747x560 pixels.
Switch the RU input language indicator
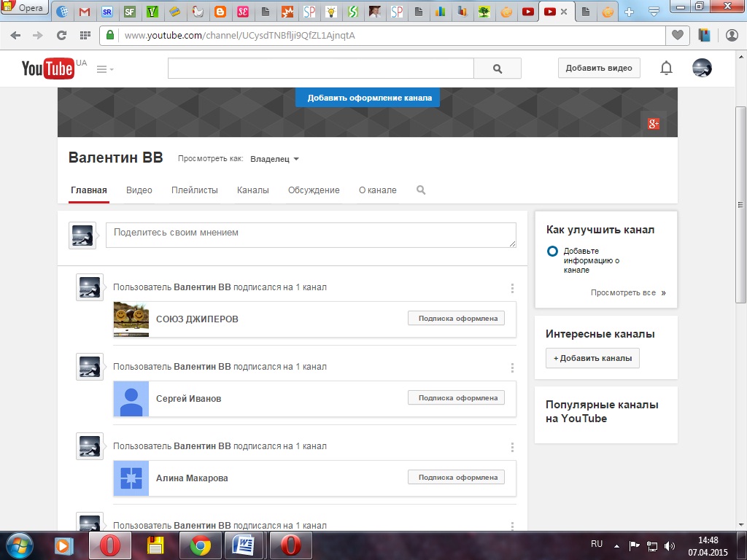[597, 544]
